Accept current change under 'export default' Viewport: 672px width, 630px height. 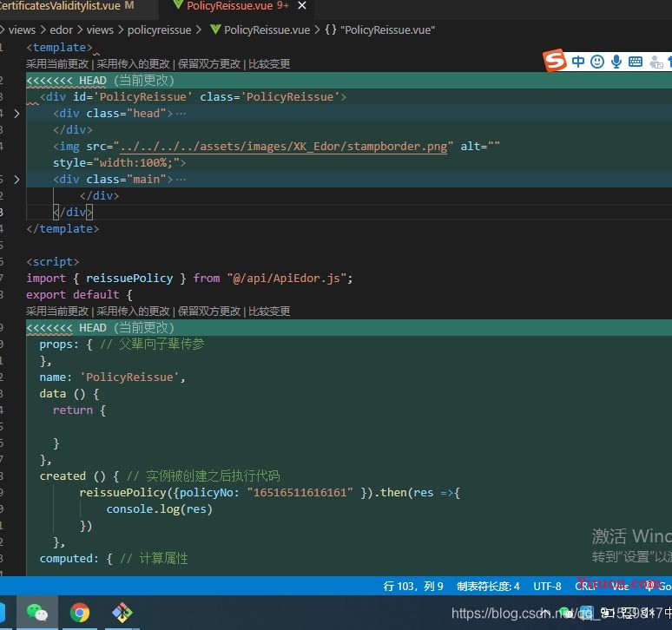pos(57,311)
